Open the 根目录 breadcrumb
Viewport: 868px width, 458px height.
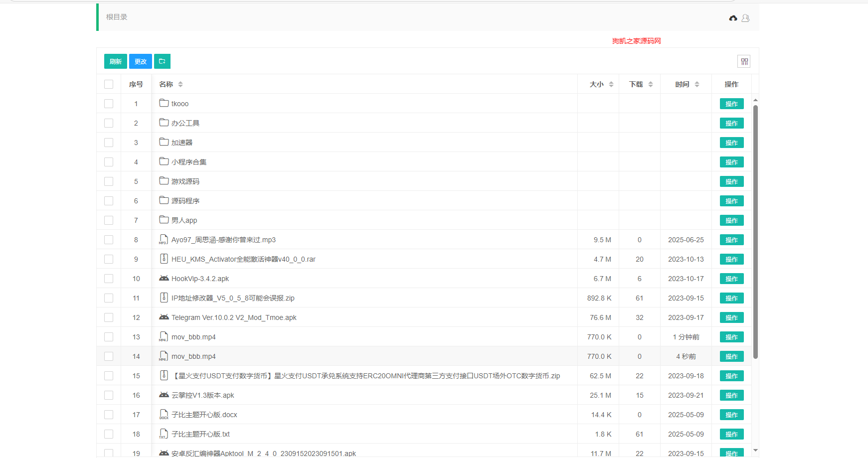[116, 16]
